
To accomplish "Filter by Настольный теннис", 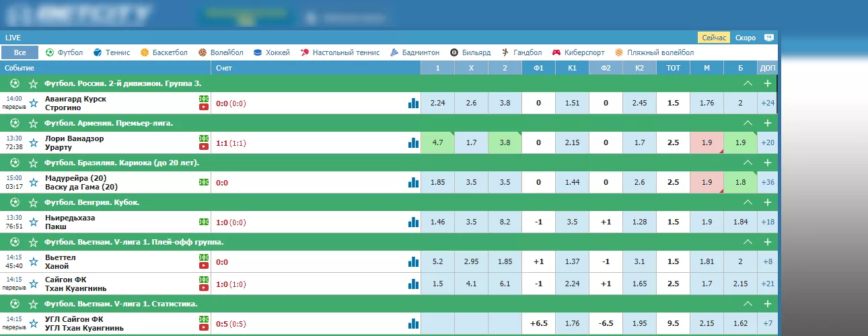I will tap(340, 52).
